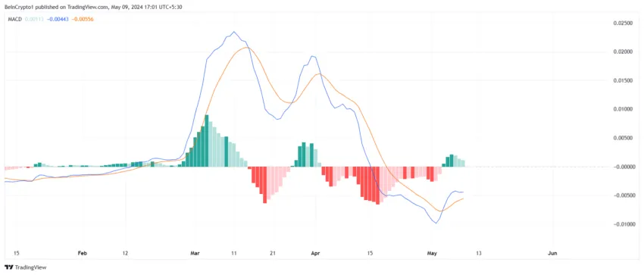Click the blue MACD line's highest peak
Viewport: 644px width, 275px height.
(x=234, y=32)
